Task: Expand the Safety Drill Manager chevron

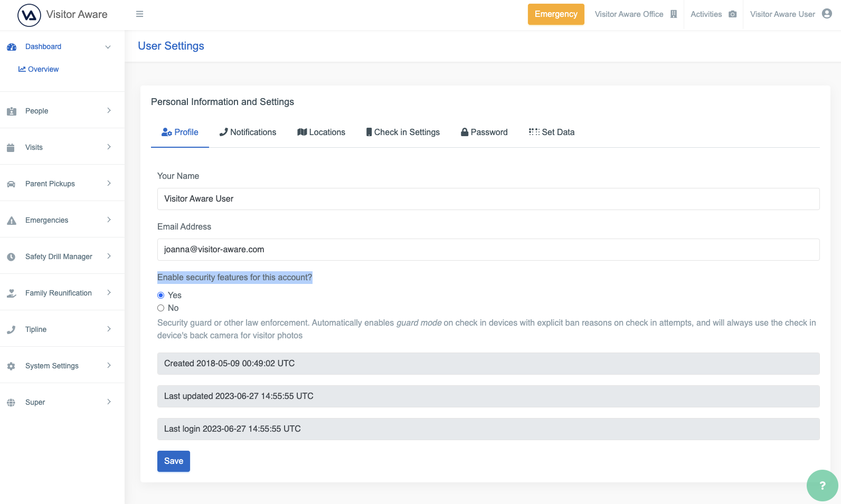Action: [x=109, y=256]
